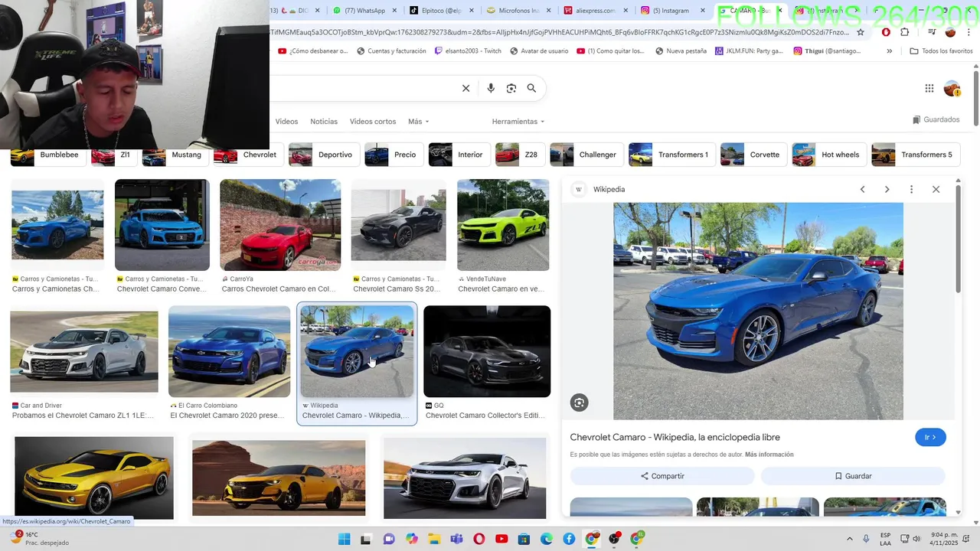Filter images by Interior chip
This screenshot has width=980, height=551.
click(x=459, y=155)
